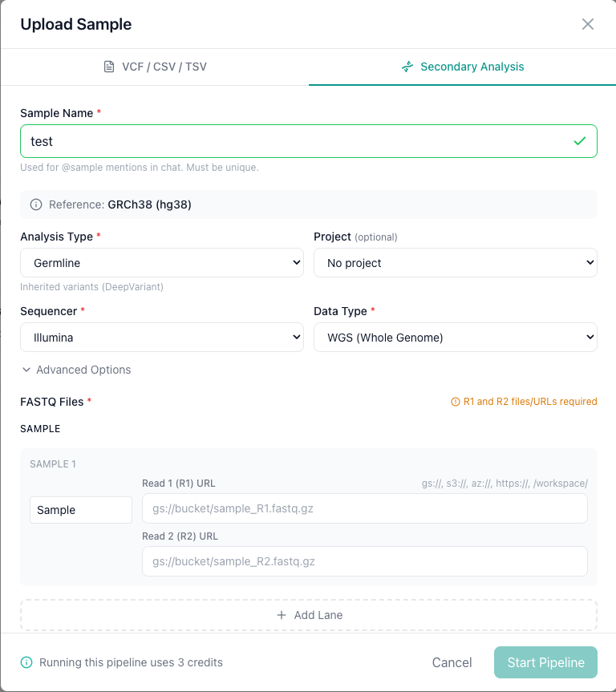
Task: Click the Read 1 (R1) URL field
Action: click(x=364, y=509)
